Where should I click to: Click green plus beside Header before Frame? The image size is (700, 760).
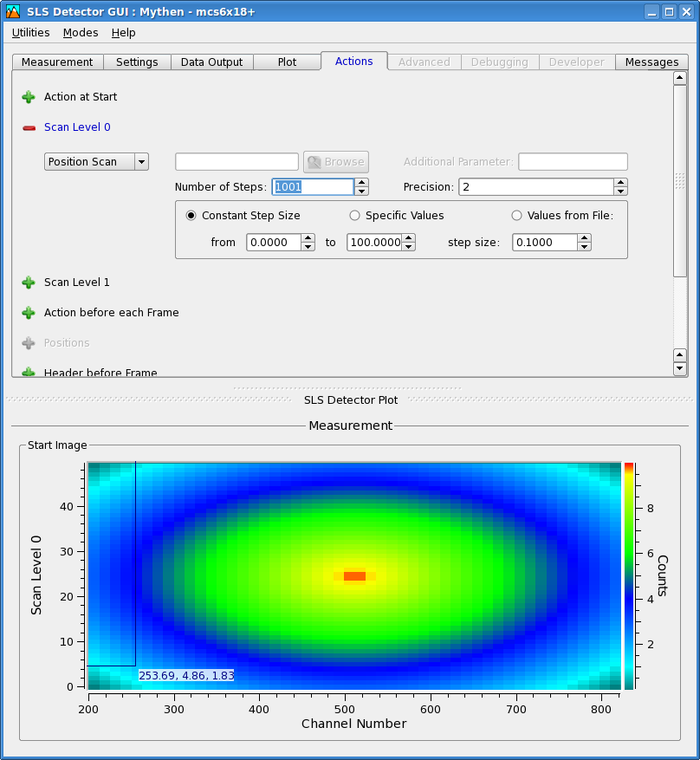pos(29,372)
